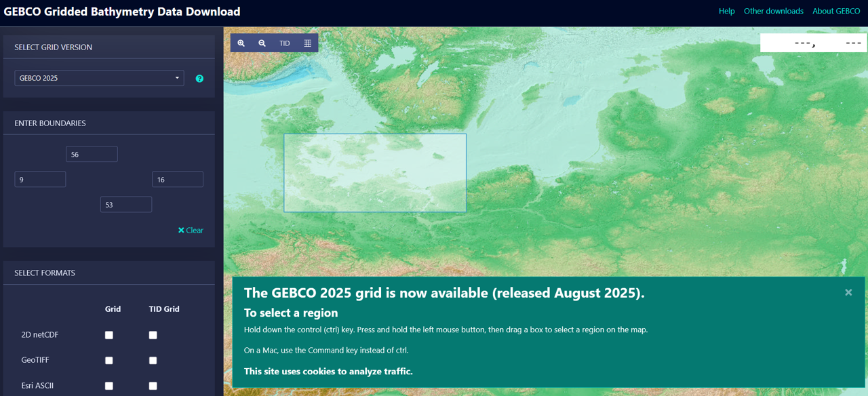Image resolution: width=868 pixels, height=396 pixels.
Task: Toggle the map grid overlay icon
Action: point(307,43)
